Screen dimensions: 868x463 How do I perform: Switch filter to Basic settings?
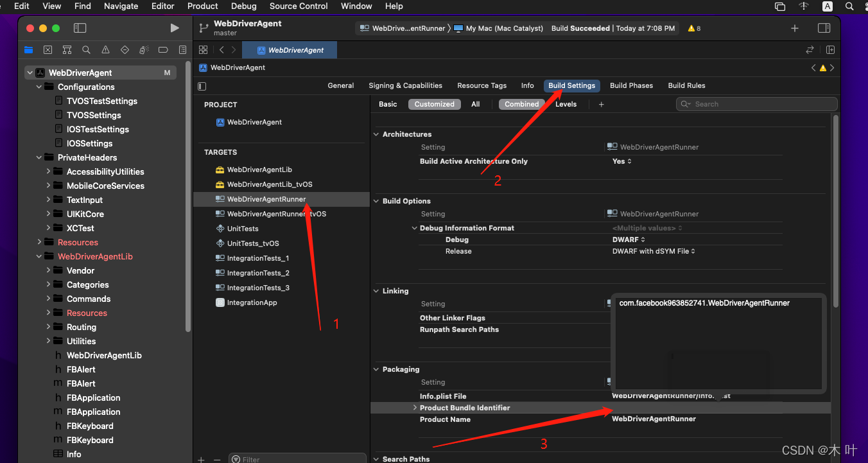coord(388,104)
